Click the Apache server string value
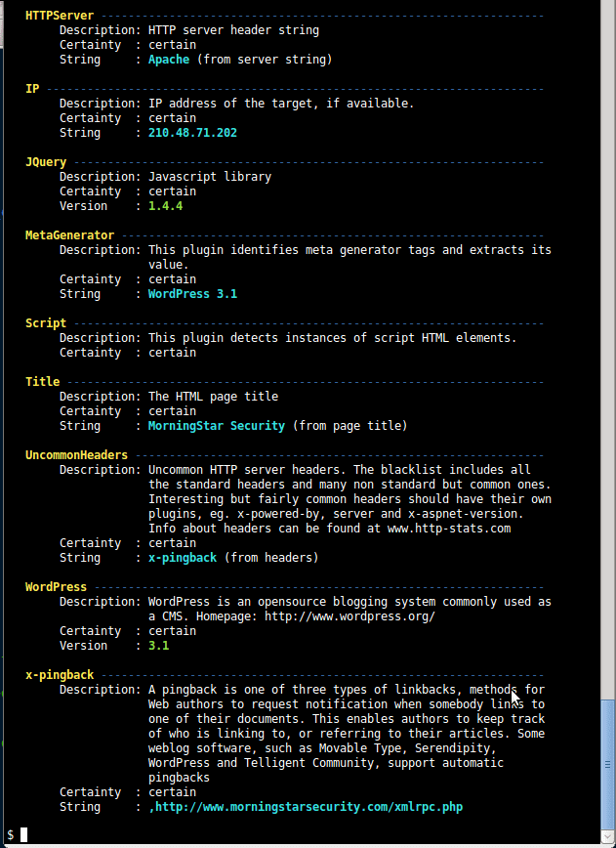The height and width of the screenshot is (848, 616). [x=169, y=60]
